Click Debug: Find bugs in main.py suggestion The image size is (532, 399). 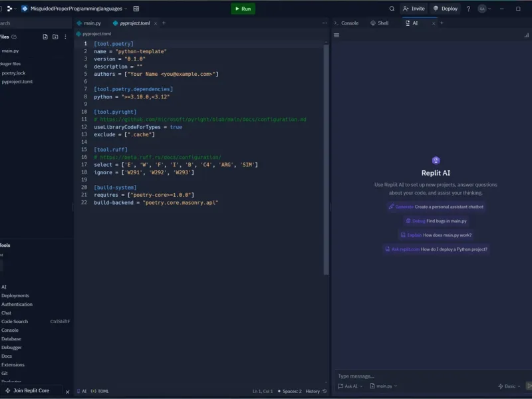pos(436,221)
